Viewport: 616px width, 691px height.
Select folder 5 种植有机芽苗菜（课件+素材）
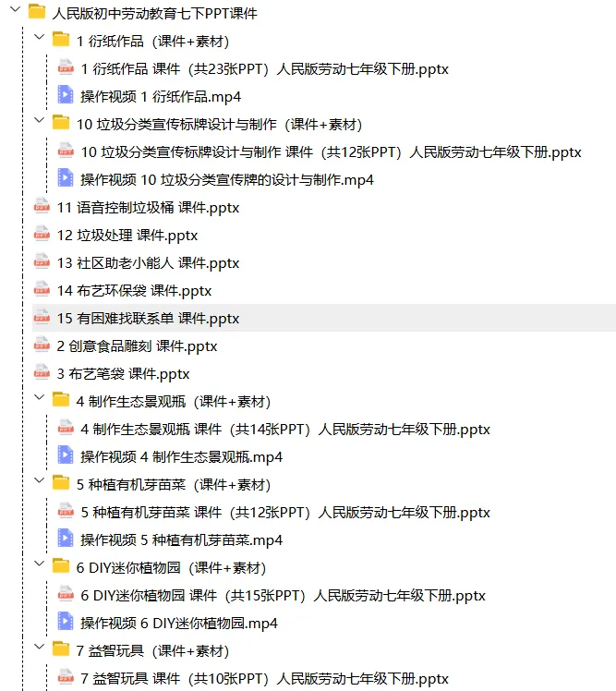174,485
